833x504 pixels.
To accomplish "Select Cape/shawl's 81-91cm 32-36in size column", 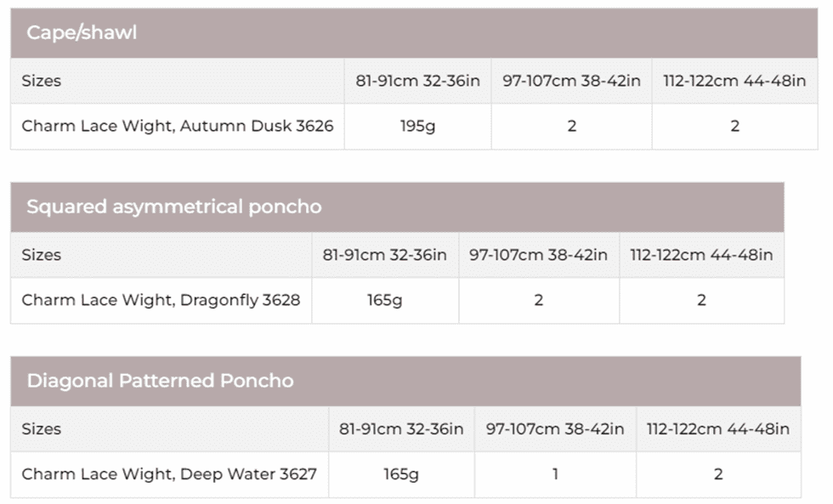I will point(417,81).
